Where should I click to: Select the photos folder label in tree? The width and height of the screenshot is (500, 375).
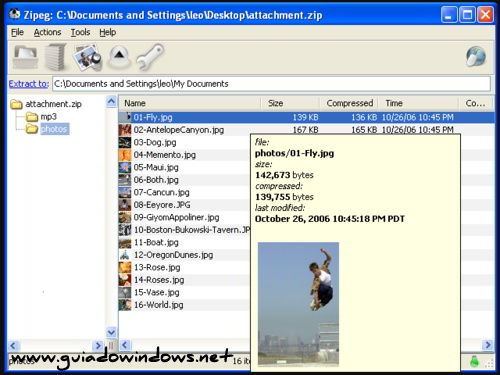click(x=55, y=129)
